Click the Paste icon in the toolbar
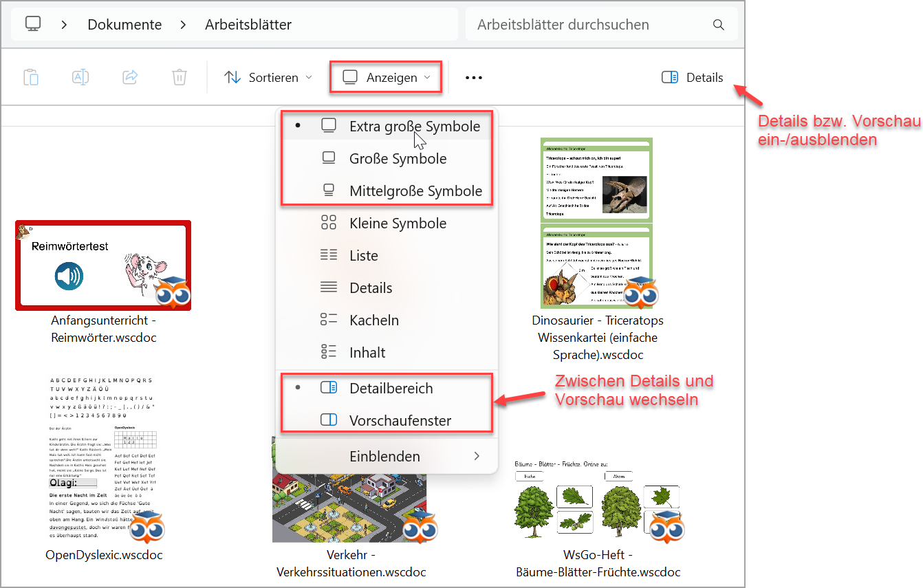 (x=30, y=77)
